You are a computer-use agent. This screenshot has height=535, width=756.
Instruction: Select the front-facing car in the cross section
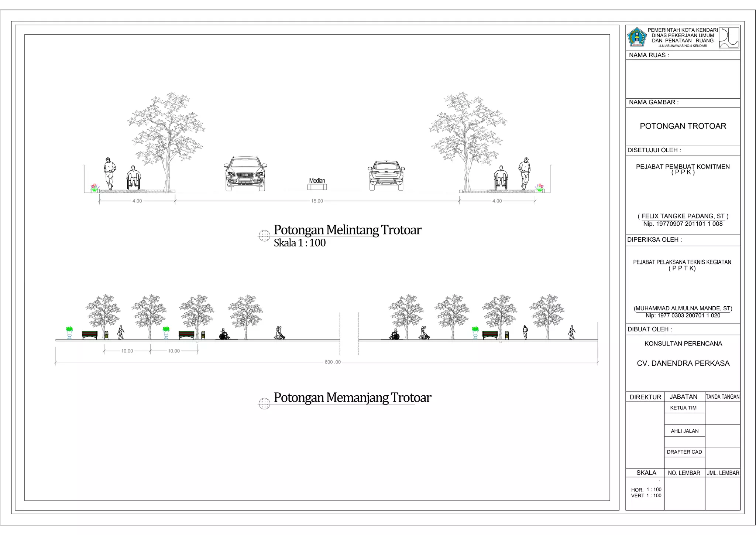(245, 174)
